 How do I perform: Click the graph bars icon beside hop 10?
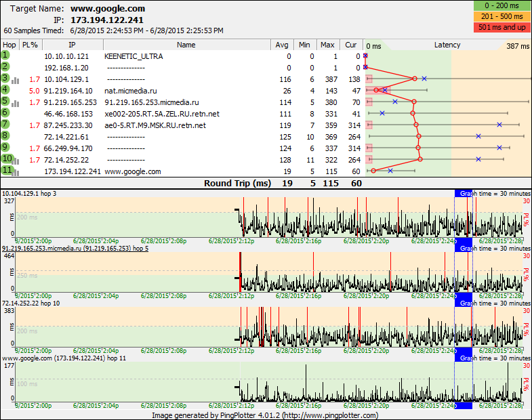coord(15,161)
